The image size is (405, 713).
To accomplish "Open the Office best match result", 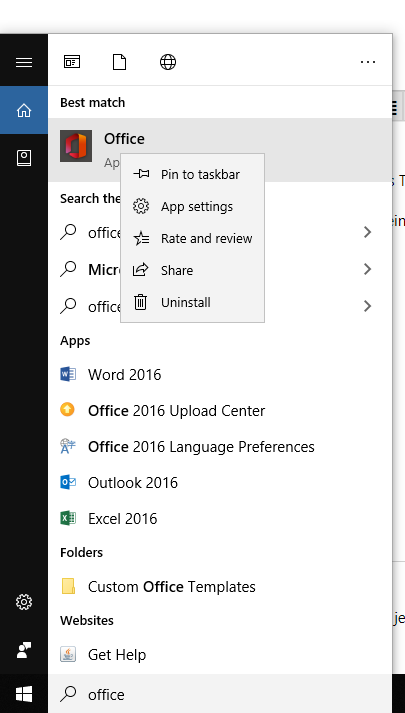I will point(220,150).
